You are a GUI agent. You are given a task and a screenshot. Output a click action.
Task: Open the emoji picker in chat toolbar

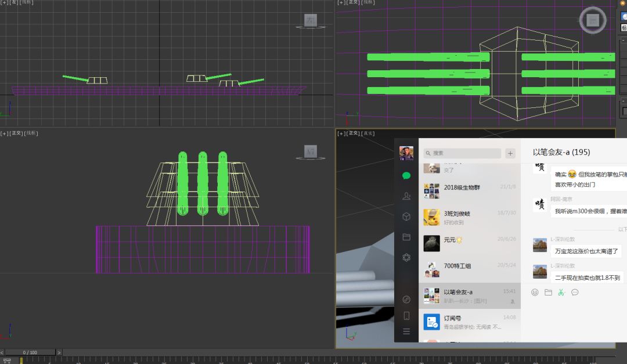[535, 292]
